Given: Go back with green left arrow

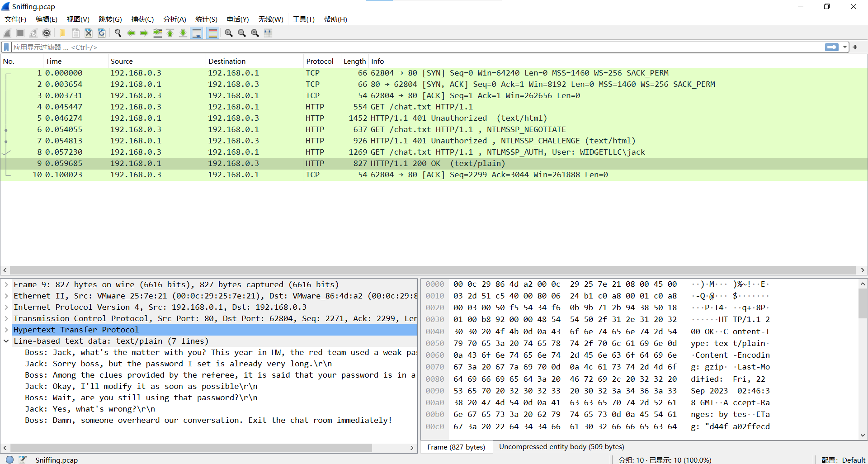Looking at the screenshot, I should (x=131, y=33).
